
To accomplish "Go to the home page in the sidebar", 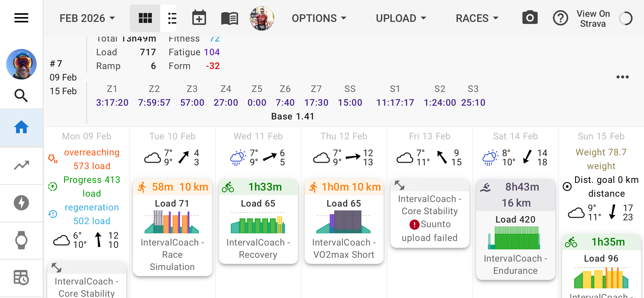I will coord(21,127).
